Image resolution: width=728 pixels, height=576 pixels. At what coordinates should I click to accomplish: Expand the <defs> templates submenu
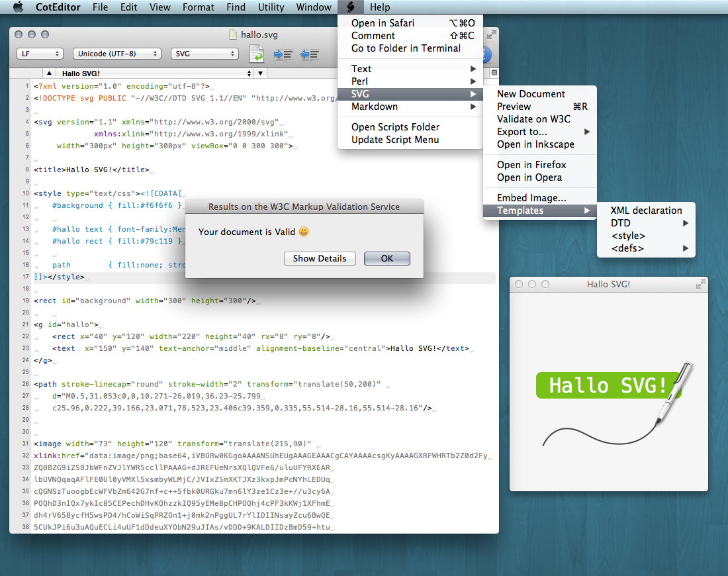tap(647, 248)
